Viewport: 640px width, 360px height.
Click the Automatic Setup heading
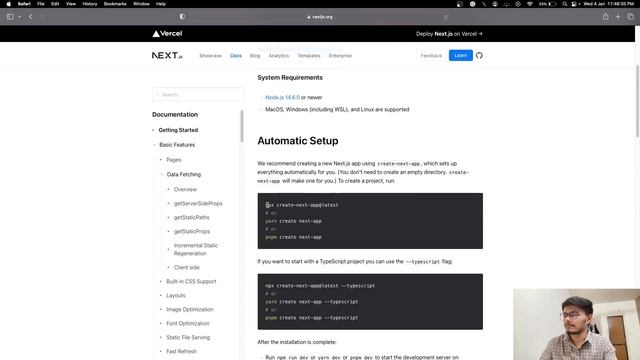pyautogui.click(x=298, y=141)
